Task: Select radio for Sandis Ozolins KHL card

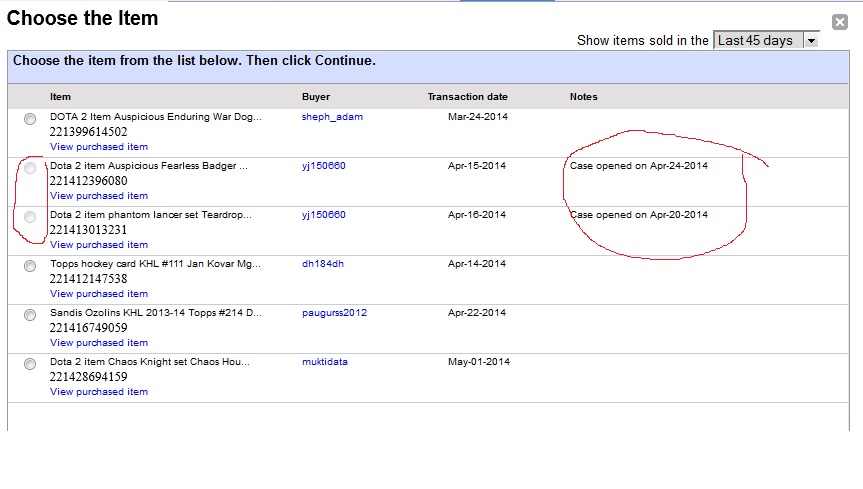Action: (x=30, y=315)
